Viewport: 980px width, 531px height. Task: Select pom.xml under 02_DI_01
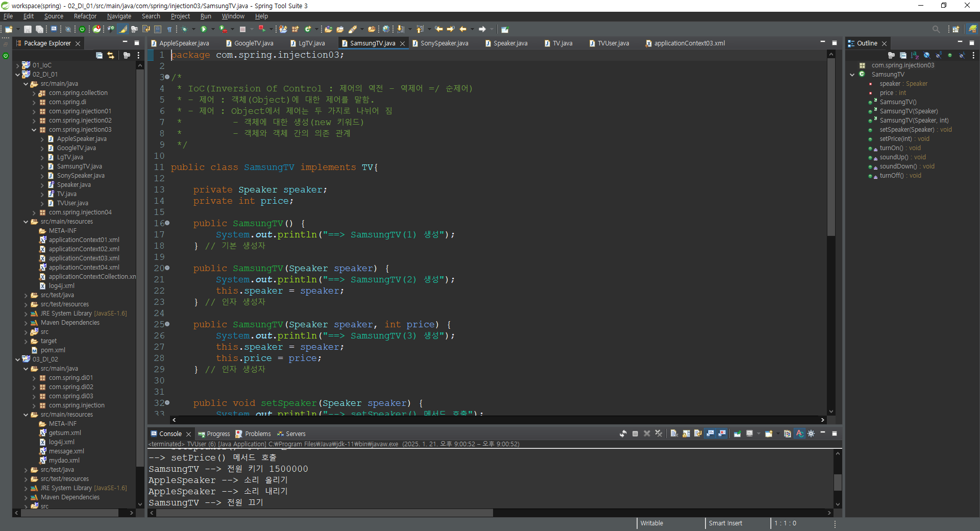53,350
